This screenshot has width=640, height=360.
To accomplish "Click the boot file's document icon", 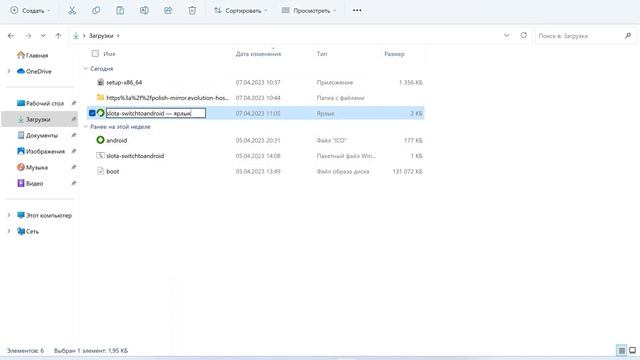I will [100, 171].
